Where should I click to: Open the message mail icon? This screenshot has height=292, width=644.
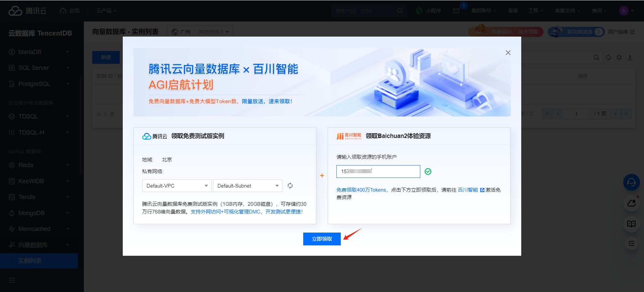click(x=456, y=11)
